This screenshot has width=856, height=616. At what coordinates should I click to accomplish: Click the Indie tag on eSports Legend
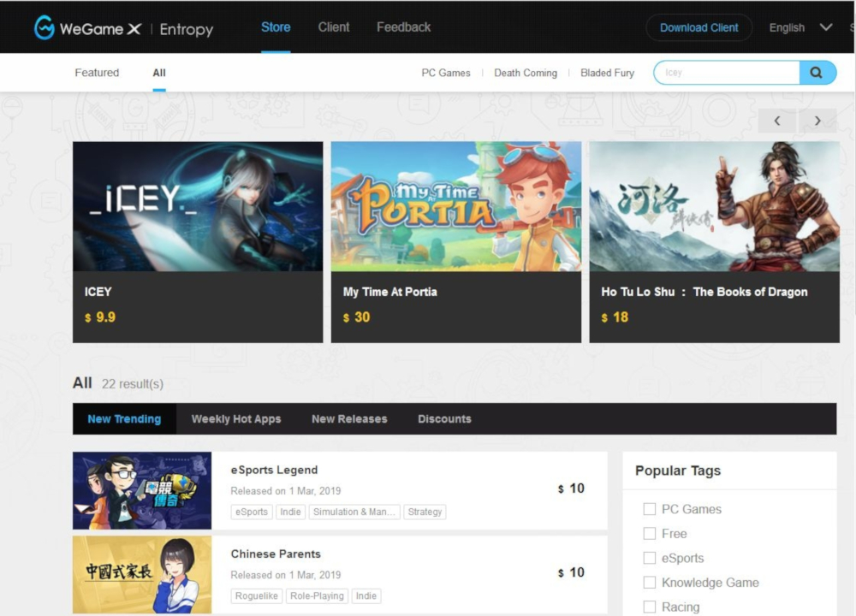pyautogui.click(x=290, y=512)
